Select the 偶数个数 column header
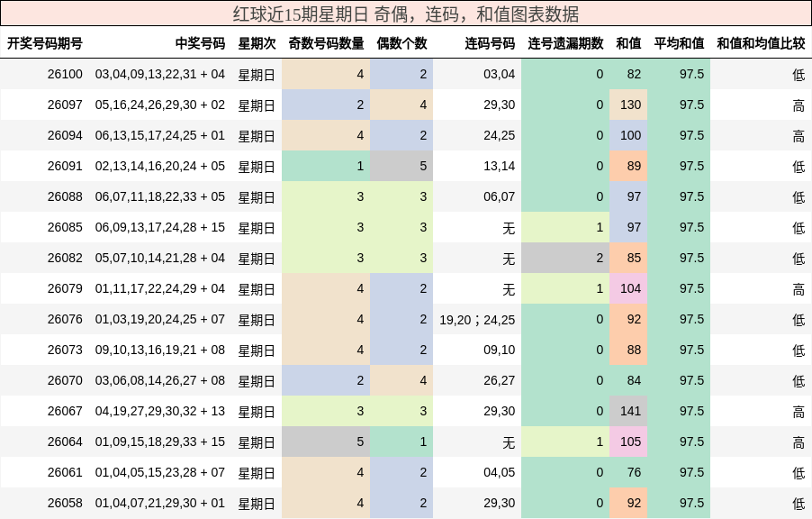 coord(401,43)
